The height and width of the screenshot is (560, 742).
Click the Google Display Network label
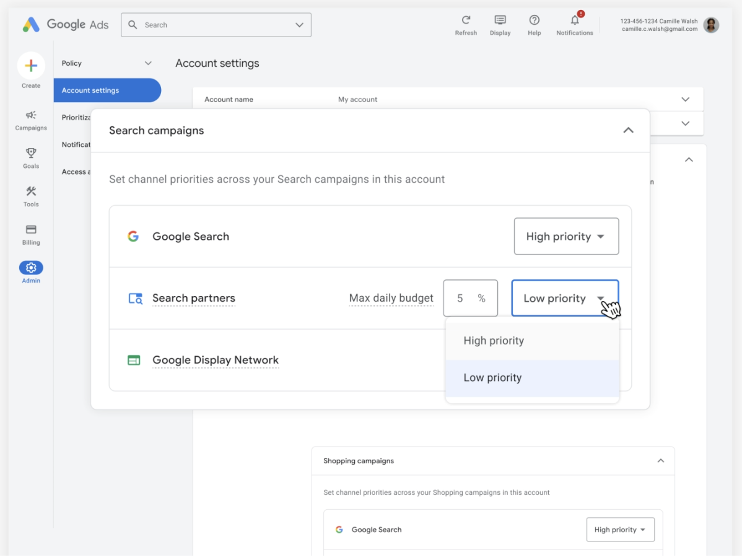[216, 361]
